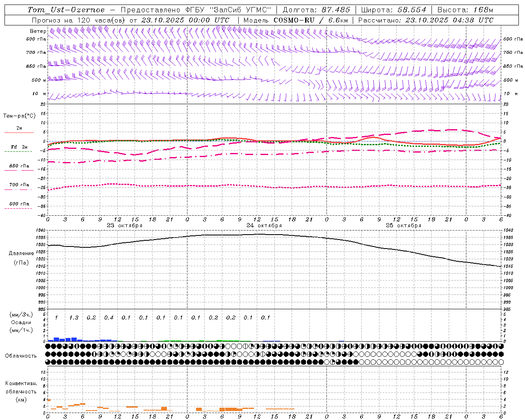Screen dimensions: 525x420
Task: Select the longitude value Долгота: 87.485
Action: click(317, 10)
